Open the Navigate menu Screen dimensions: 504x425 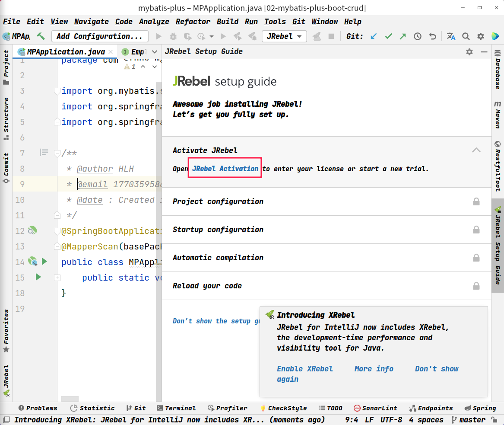[x=91, y=22]
